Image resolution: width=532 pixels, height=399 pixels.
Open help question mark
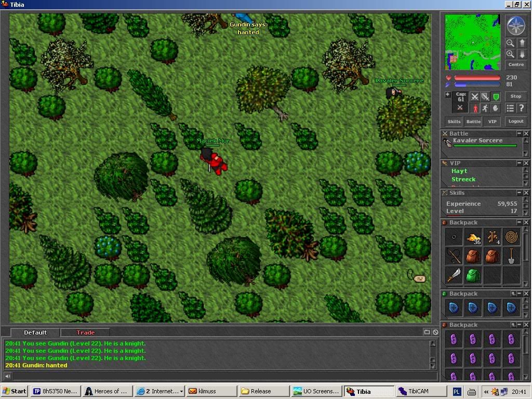[x=522, y=108]
